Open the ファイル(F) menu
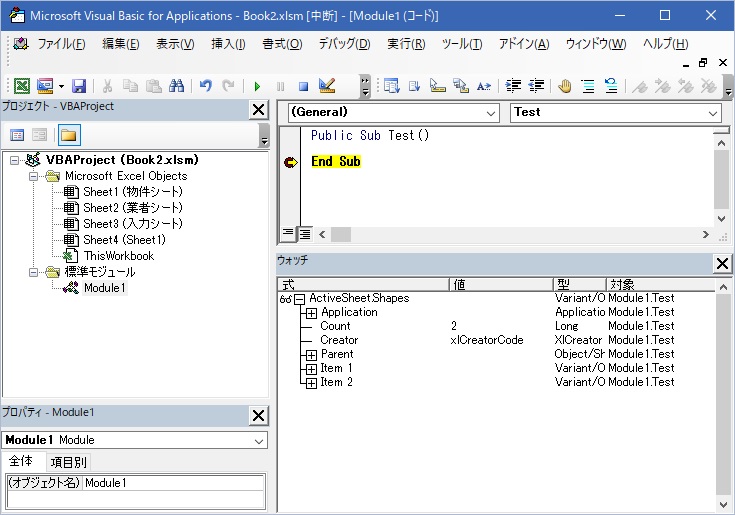Viewport: 735px width, 515px height. [61, 44]
